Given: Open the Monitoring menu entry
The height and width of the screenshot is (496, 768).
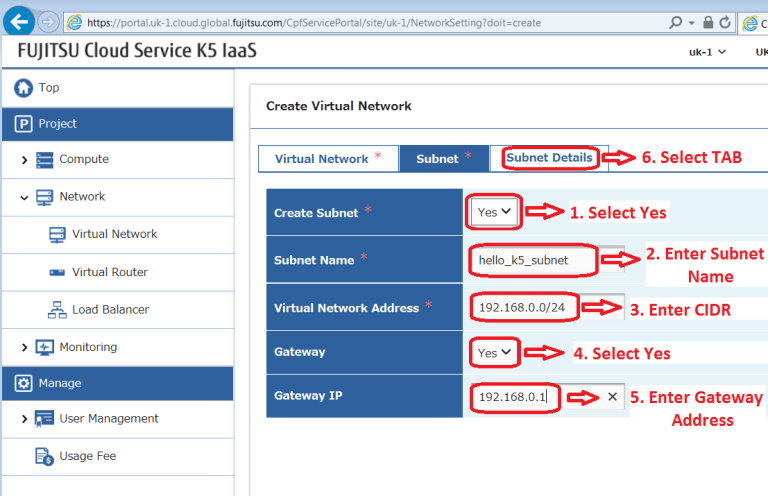Looking at the screenshot, I should pos(88,347).
